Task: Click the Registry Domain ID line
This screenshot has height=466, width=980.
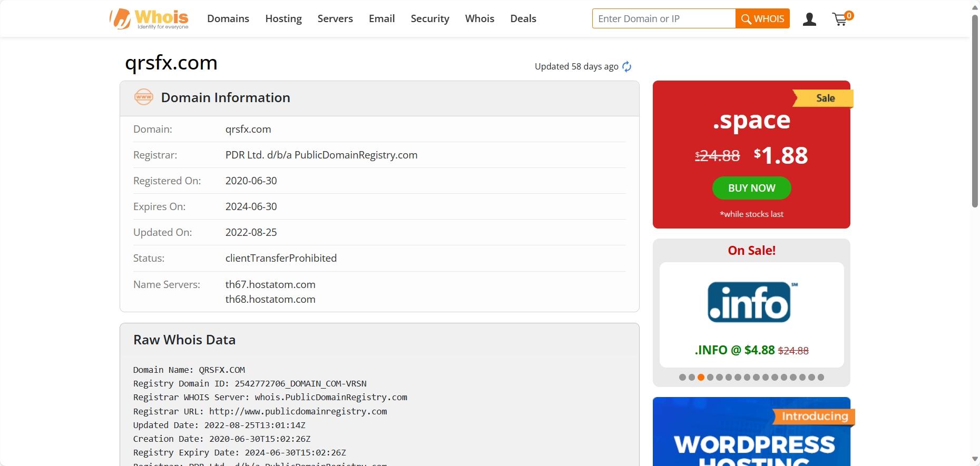Action: point(250,383)
